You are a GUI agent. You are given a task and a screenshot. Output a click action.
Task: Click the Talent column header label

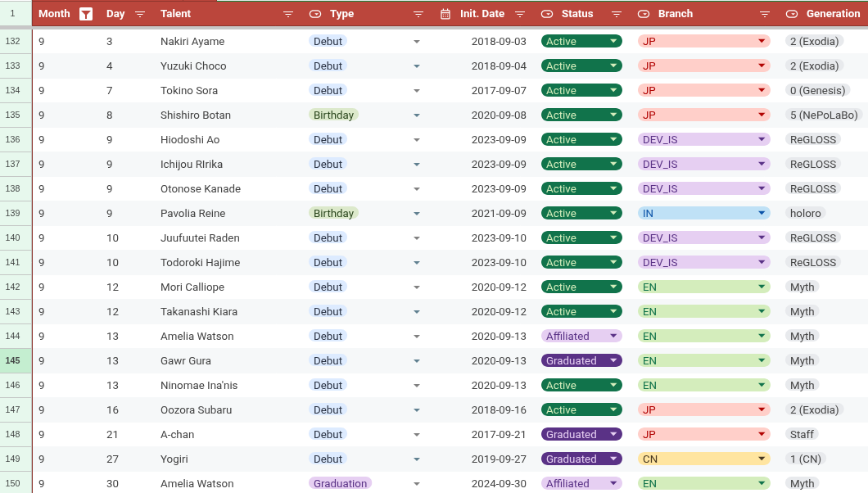coord(176,14)
